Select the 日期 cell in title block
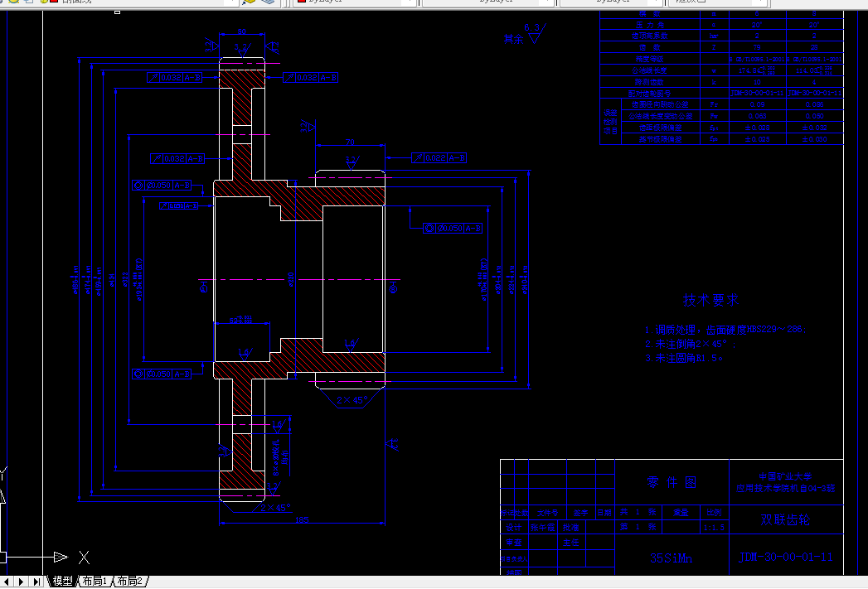The width and height of the screenshot is (868, 589). [x=604, y=513]
